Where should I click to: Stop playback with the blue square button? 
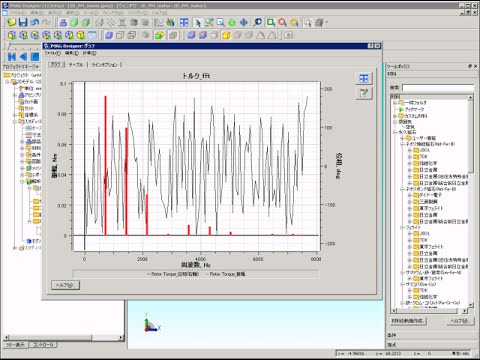click(35, 57)
